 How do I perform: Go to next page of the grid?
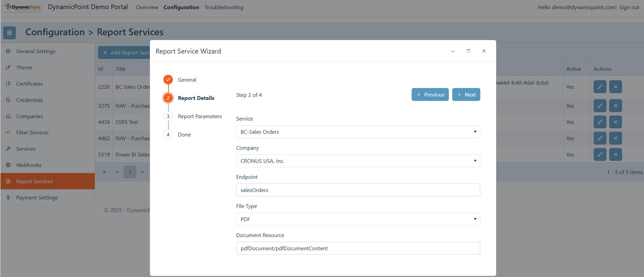pos(143,172)
